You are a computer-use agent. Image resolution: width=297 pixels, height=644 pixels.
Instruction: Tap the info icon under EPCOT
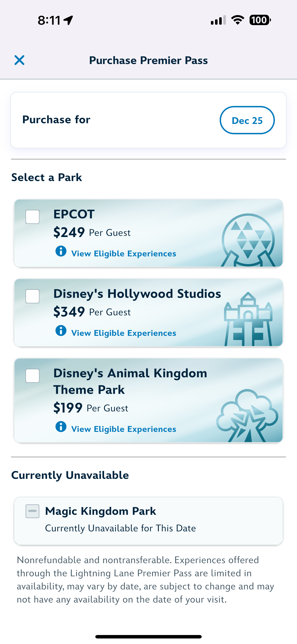click(61, 251)
